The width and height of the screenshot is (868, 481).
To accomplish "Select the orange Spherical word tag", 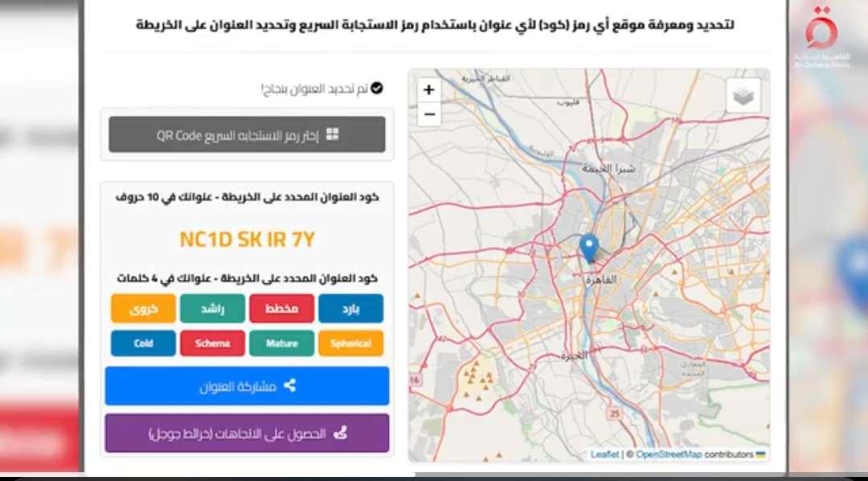I will pos(350,343).
